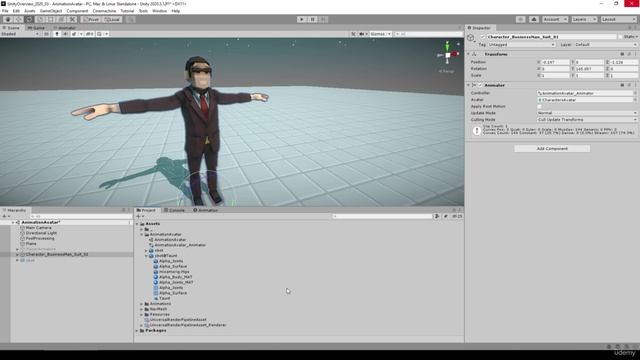
Task: Select the combined Transform tool
Action: click(61, 19)
